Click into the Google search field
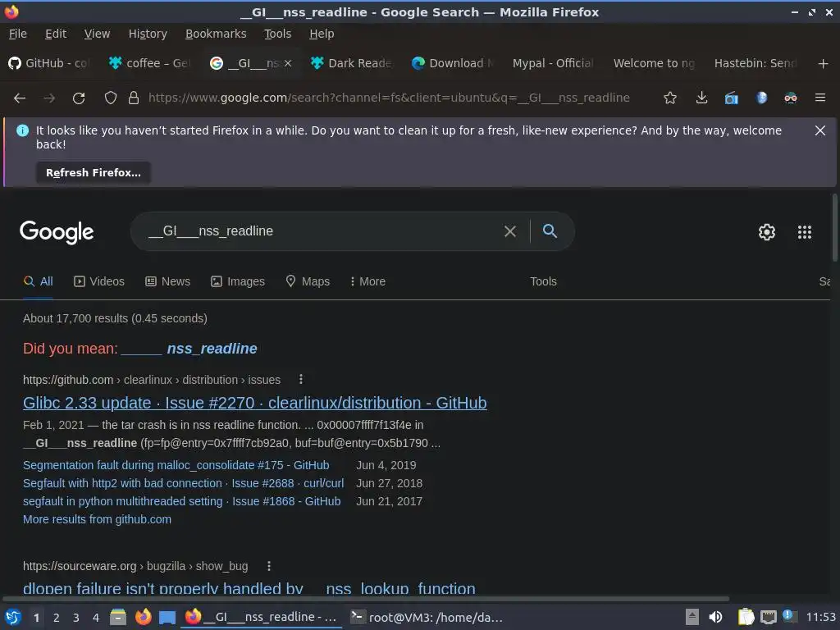The height and width of the screenshot is (630, 840). coord(322,231)
